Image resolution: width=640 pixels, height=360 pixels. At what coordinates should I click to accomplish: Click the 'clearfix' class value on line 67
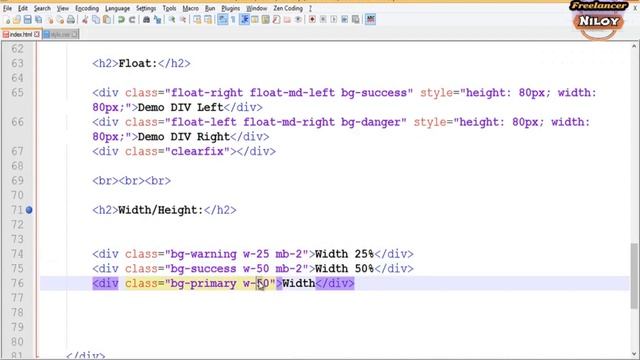197,151
